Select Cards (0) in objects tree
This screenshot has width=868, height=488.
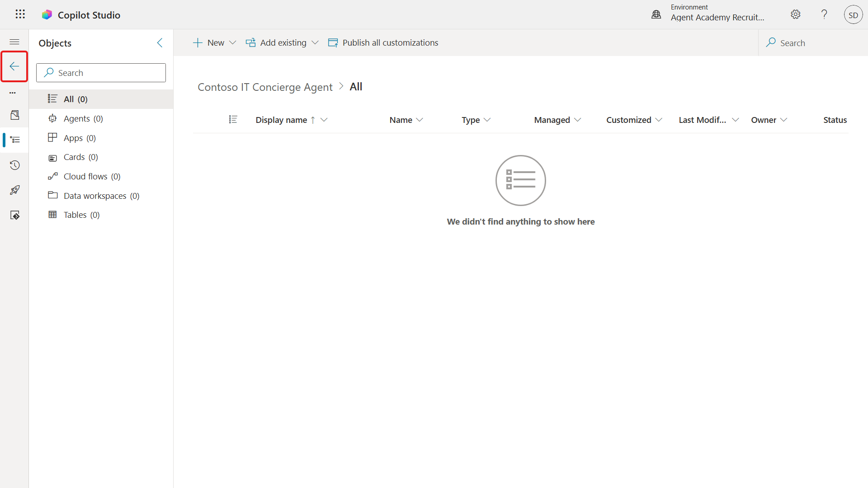101,157
